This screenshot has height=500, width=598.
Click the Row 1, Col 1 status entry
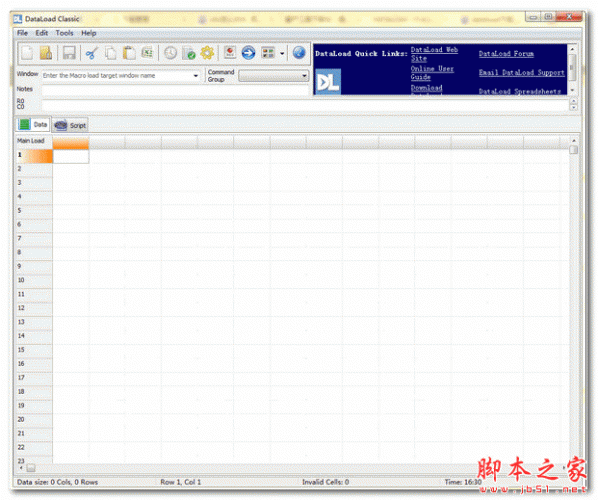180,482
